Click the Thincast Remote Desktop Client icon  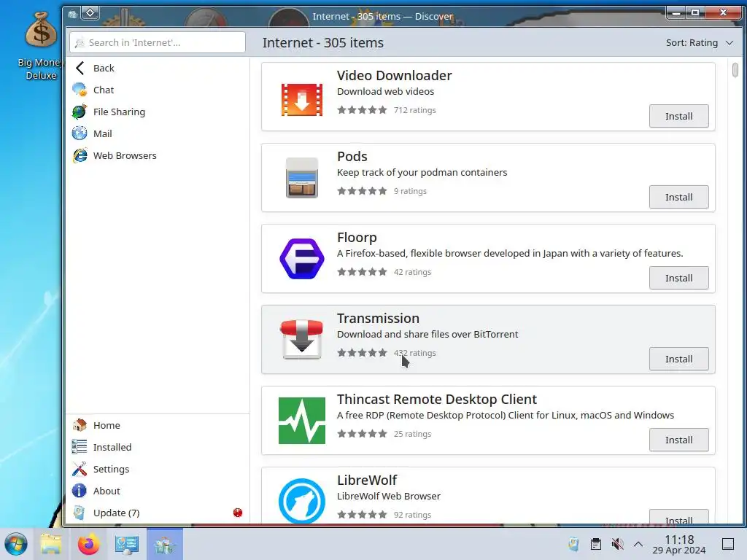pyautogui.click(x=301, y=421)
